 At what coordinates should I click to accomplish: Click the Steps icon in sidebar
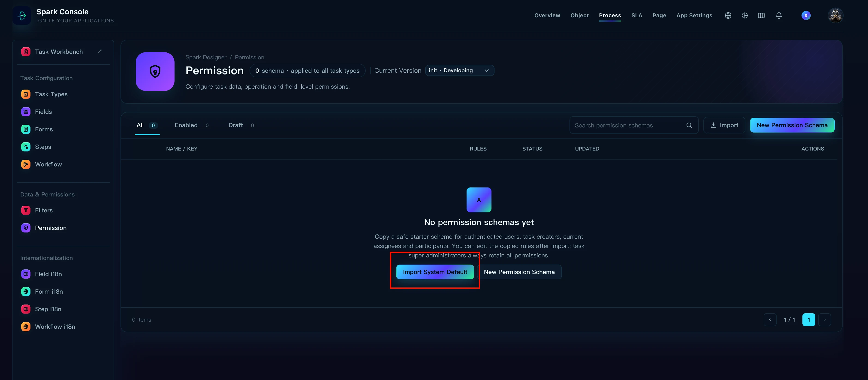[x=26, y=147]
